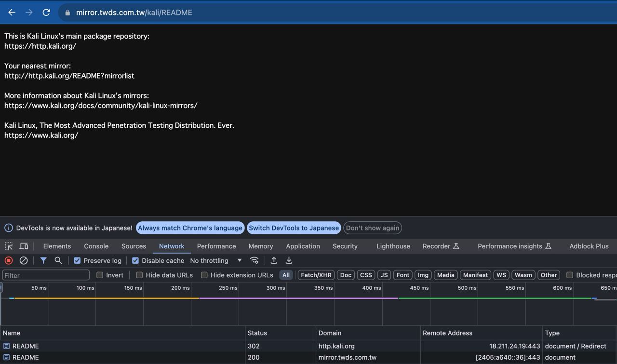
Task: Stop recording network log
Action: pos(9,260)
